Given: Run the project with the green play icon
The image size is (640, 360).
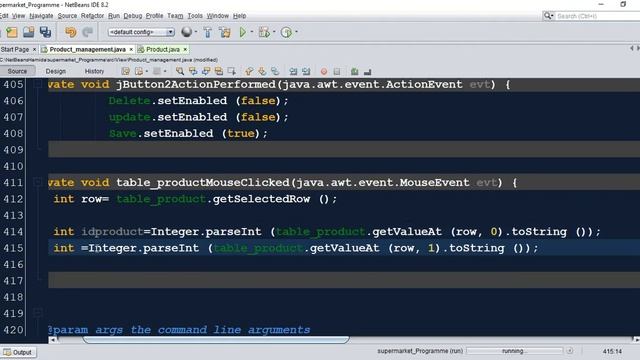Looking at the screenshot, I should [x=243, y=32].
